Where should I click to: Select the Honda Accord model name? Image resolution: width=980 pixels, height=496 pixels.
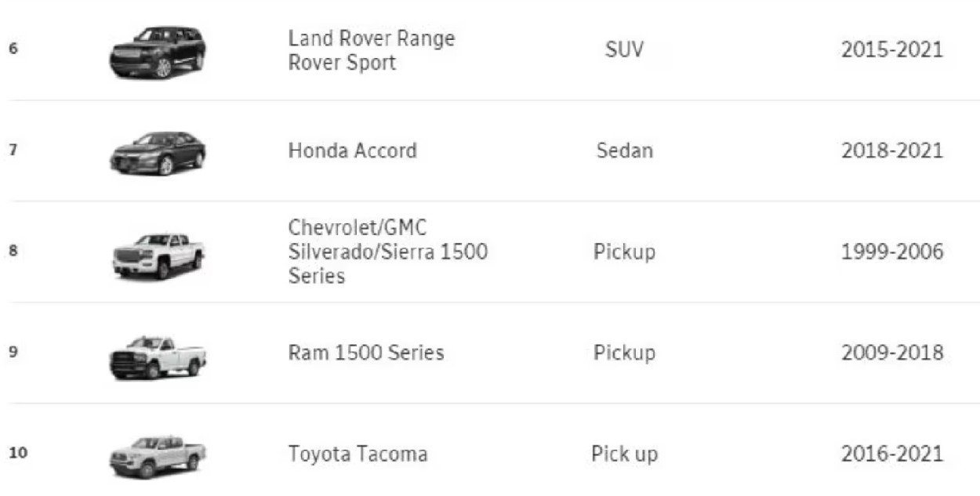353,150
